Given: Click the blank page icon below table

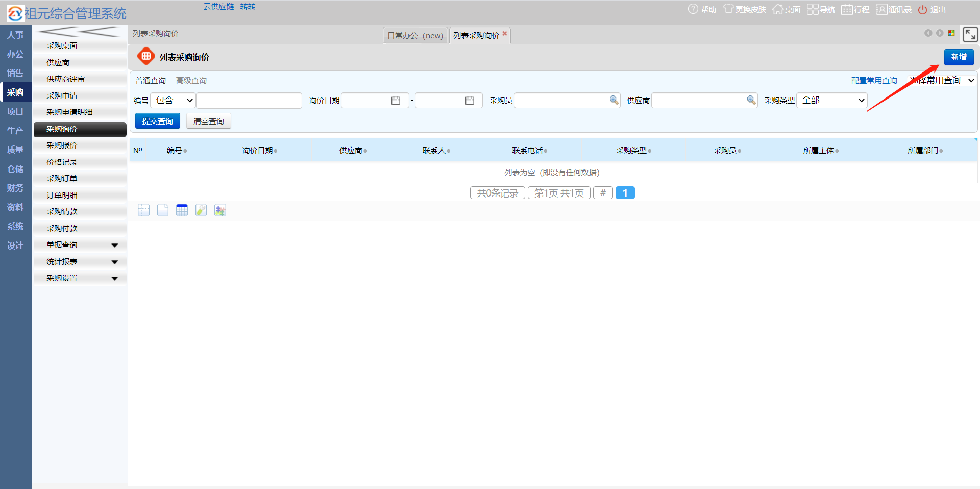Looking at the screenshot, I should 163,210.
